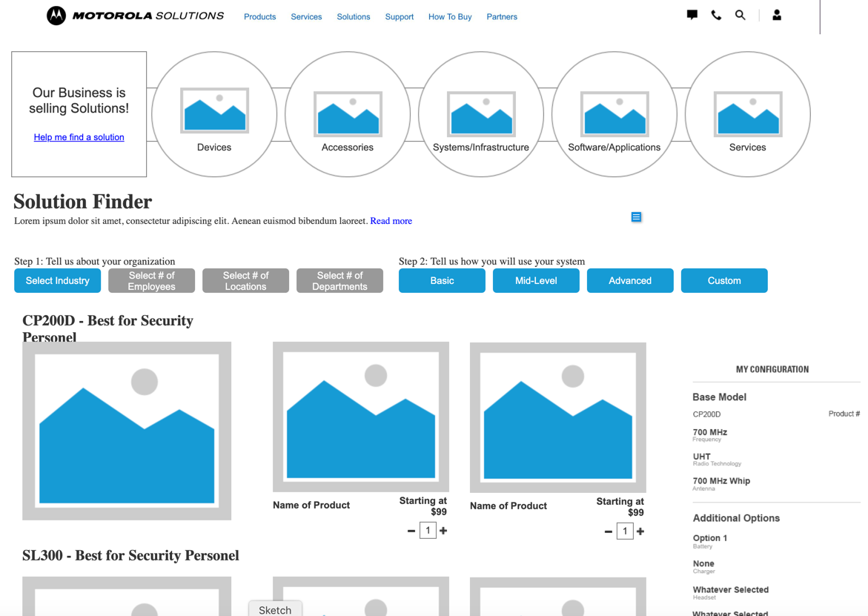Click the Help me find a solution link
Viewport: 868px width, 616px height.
[x=79, y=137]
